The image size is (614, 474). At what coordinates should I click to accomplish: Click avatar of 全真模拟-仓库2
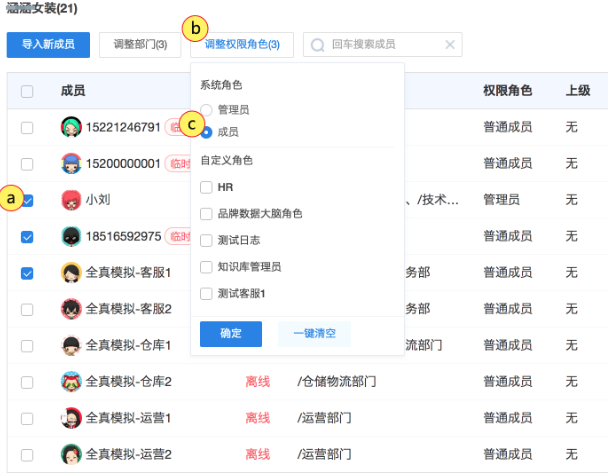[x=71, y=381]
